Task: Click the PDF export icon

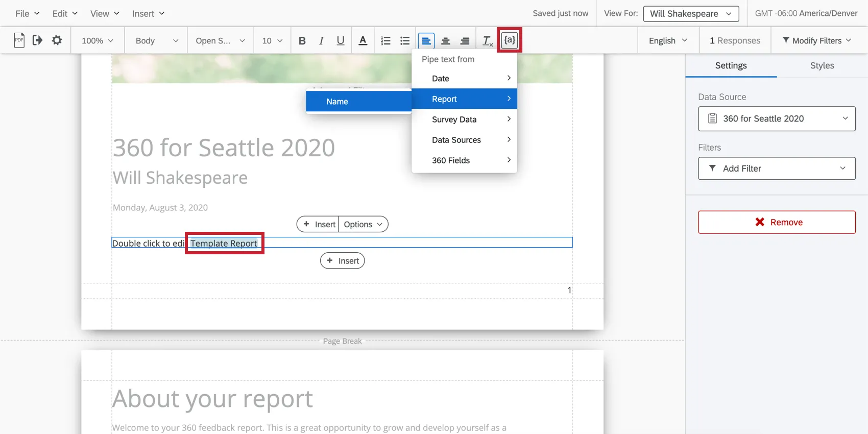Action: [x=19, y=40]
